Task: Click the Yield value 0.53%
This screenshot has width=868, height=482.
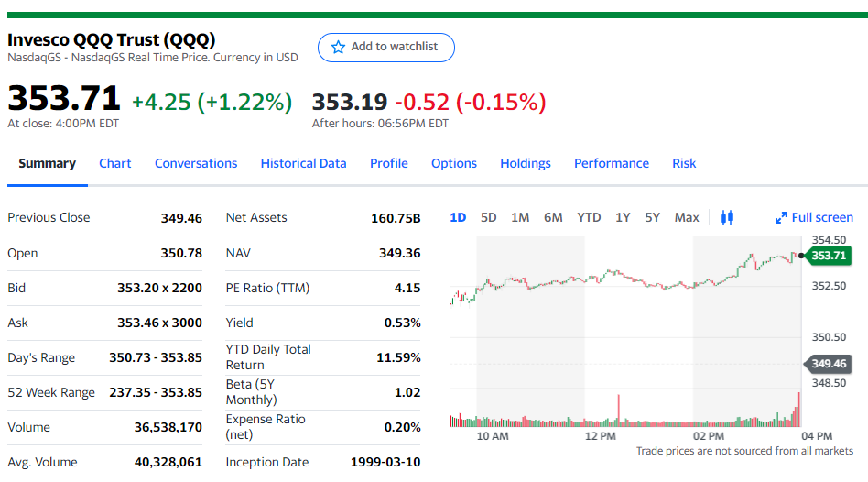Action: (403, 323)
